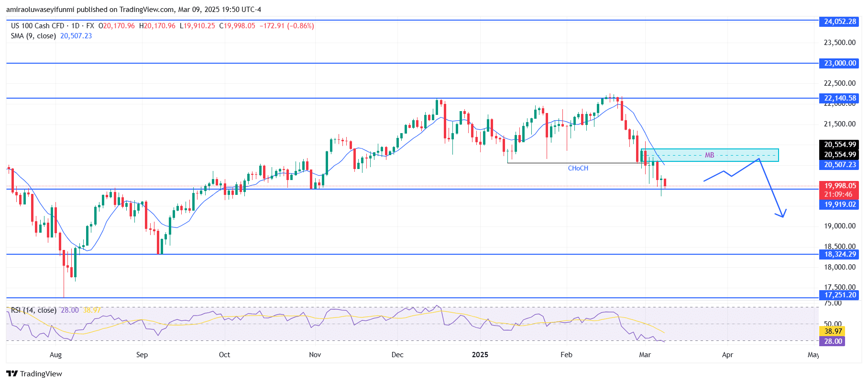Click the current price tag 19,998.05
Image resolution: width=868 pixels, height=384 pixels.
pyautogui.click(x=840, y=186)
